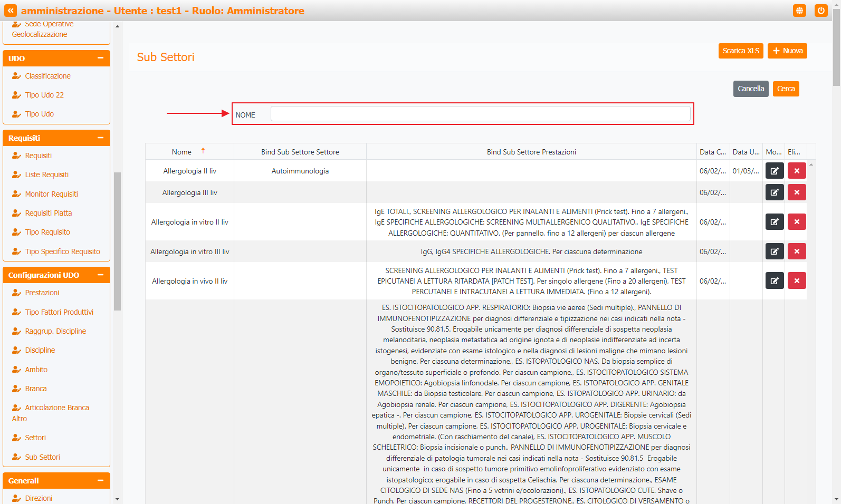This screenshot has width=841, height=504.
Task: Collapse the Requisiti sidebar section
Action: [100, 138]
